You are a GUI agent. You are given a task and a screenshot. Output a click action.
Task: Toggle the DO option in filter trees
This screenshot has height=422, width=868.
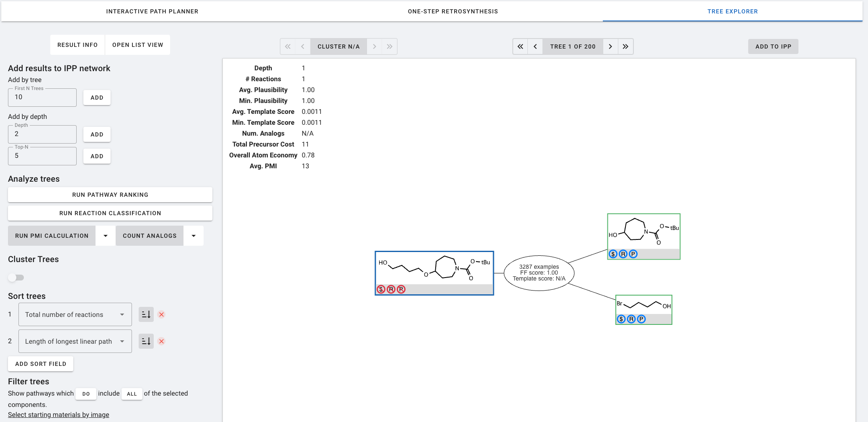86,394
